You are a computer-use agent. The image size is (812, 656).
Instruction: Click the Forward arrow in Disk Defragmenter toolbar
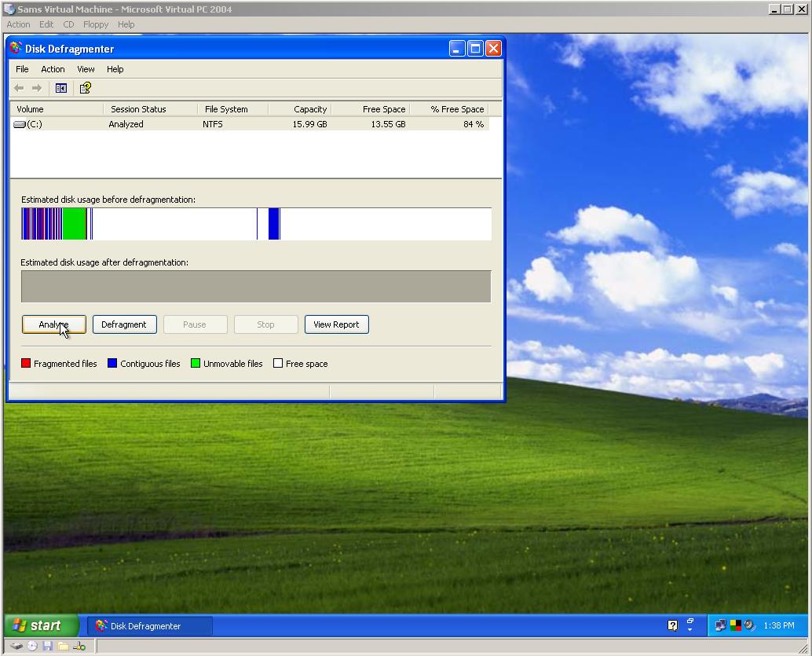point(37,88)
